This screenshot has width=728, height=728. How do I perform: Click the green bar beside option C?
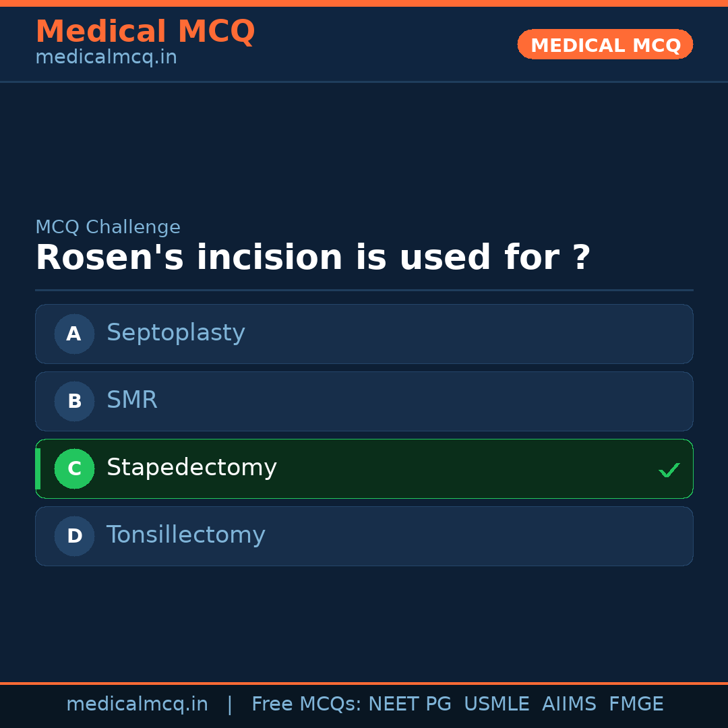(38, 468)
